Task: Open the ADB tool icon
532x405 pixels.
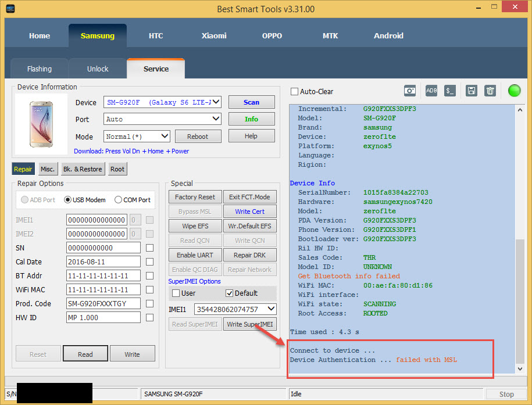Action: pos(431,91)
